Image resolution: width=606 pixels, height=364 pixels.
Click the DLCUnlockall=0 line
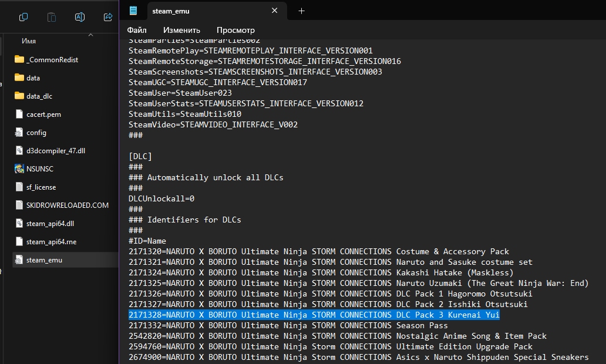coord(161,198)
